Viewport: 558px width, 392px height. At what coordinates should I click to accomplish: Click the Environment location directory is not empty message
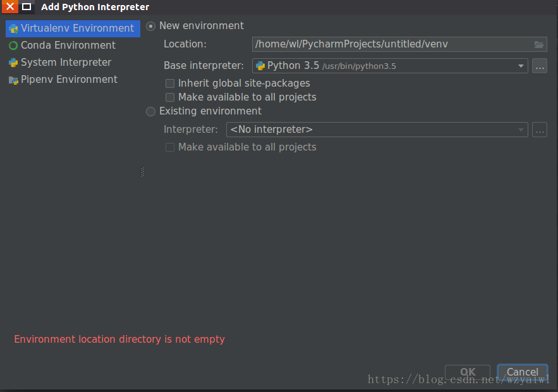pos(119,340)
